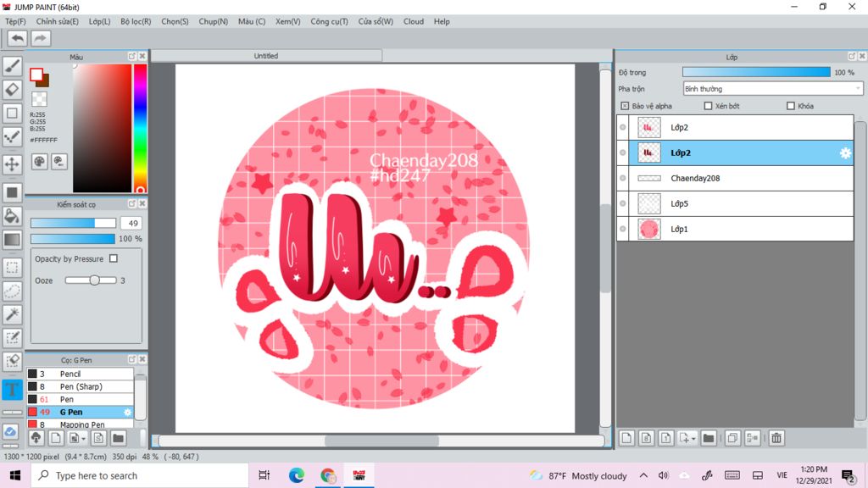Viewport: 868px width, 488px height.
Task: Open the highlighted Lớp2 layer settings gear
Action: (845, 152)
